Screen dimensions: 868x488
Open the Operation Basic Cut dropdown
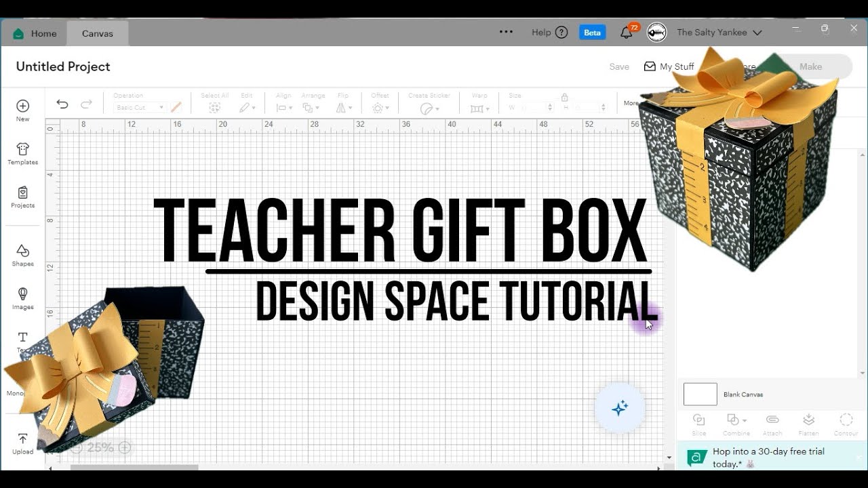[140, 108]
